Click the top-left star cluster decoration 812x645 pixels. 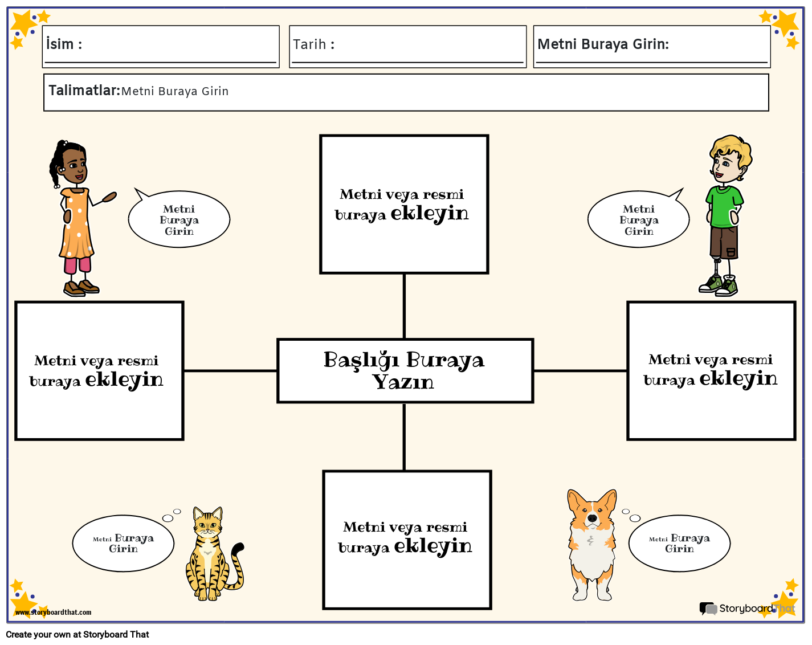[x=26, y=27]
